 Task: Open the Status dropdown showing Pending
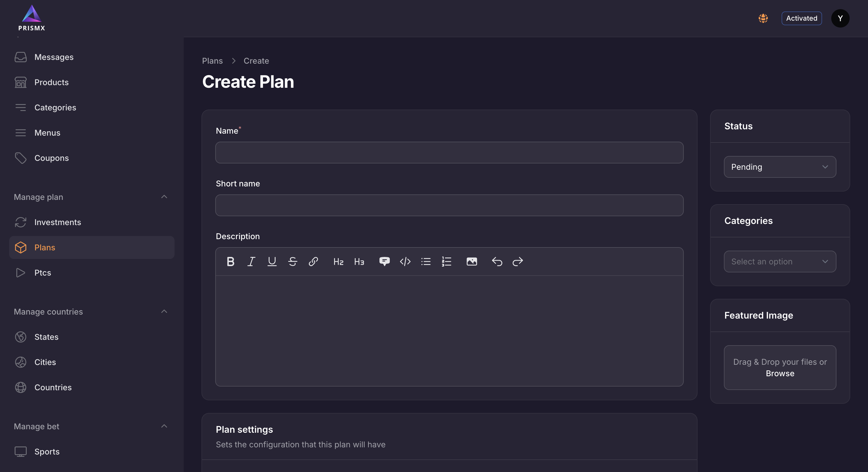click(780, 167)
